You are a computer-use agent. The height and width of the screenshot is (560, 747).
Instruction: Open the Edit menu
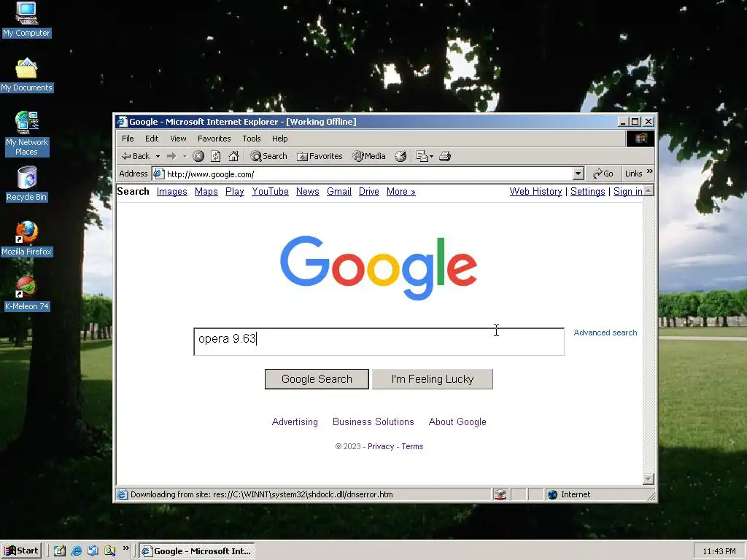(152, 139)
